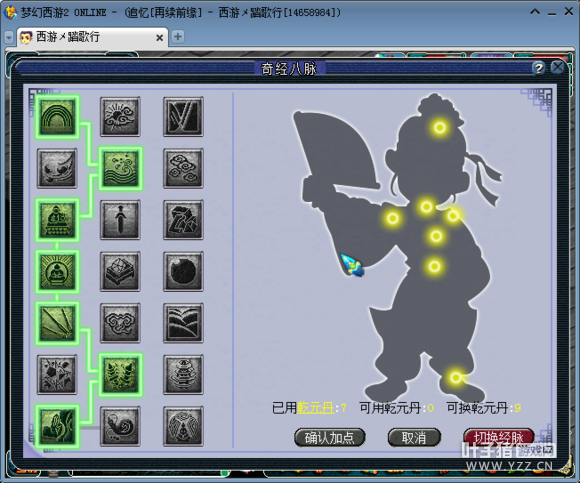Click the game logo icon in title bar

tap(10, 12)
